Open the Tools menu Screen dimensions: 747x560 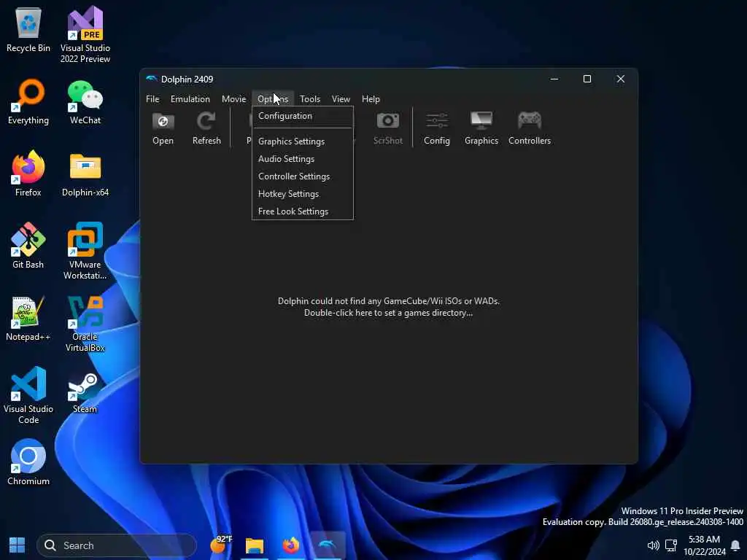[309, 99]
